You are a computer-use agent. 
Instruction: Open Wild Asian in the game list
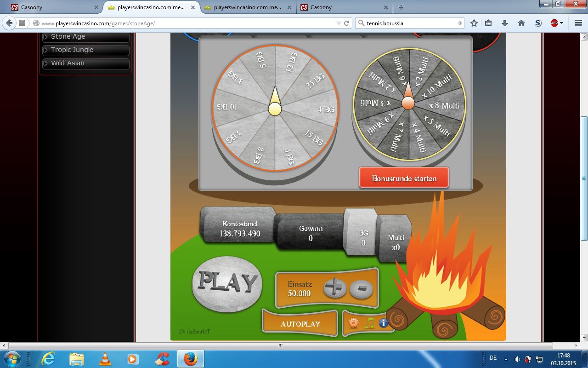point(86,63)
